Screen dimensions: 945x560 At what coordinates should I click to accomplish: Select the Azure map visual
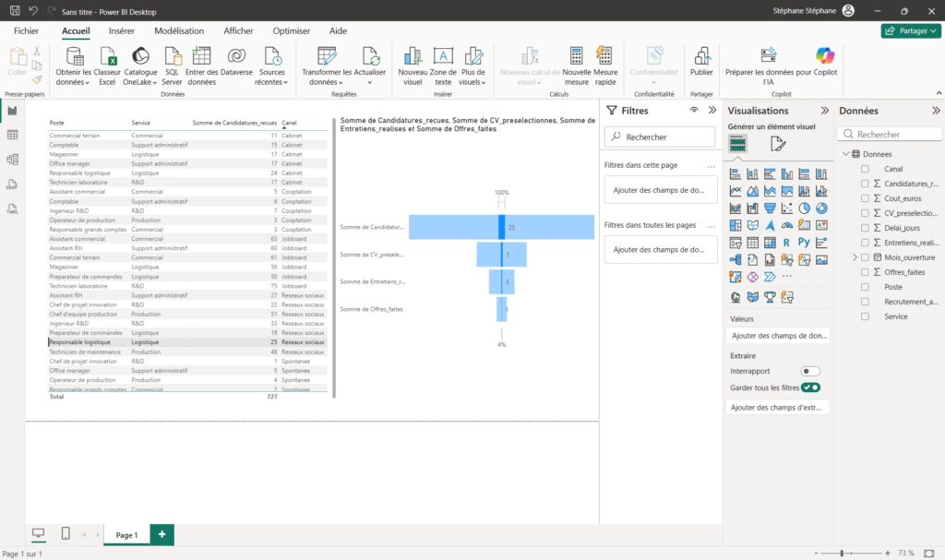770,225
